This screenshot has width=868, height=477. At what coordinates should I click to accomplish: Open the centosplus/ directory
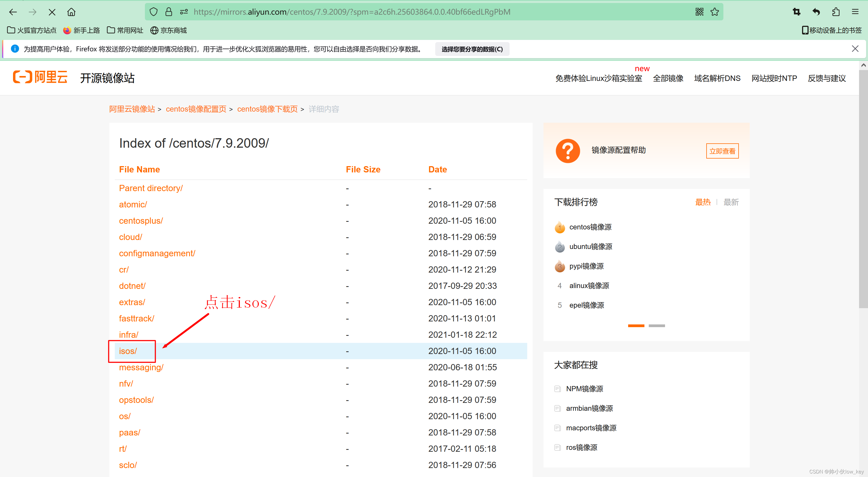tap(141, 221)
